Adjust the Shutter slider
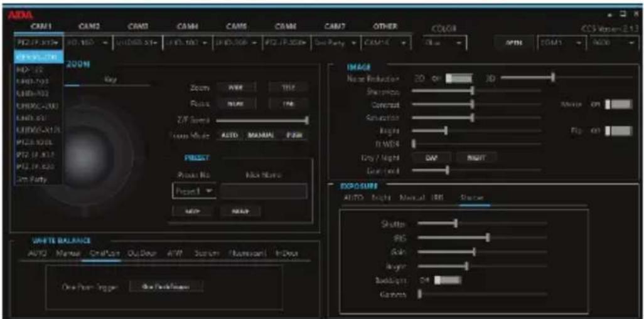The width and height of the screenshot is (644, 319). [x=482, y=224]
